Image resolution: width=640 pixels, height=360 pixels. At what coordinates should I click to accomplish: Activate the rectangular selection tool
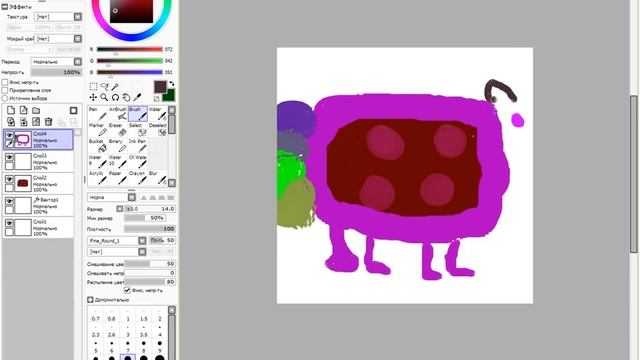click(x=93, y=87)
